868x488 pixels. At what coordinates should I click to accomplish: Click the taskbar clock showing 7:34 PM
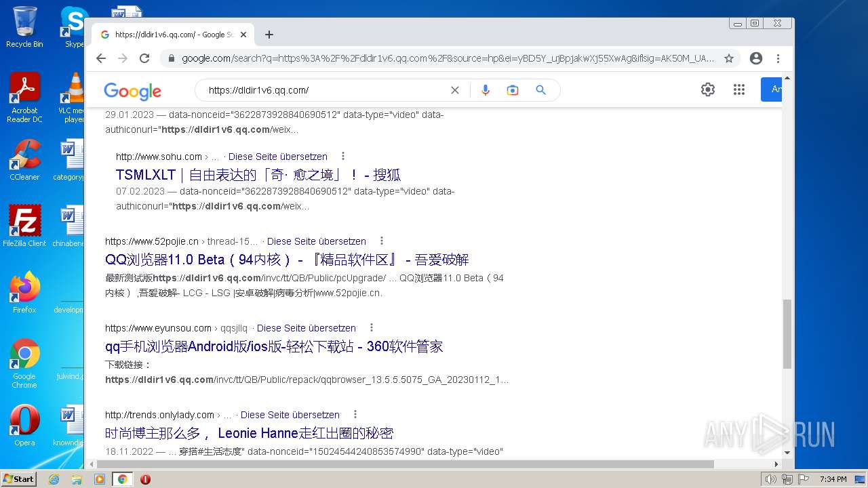tap(833, 479)
